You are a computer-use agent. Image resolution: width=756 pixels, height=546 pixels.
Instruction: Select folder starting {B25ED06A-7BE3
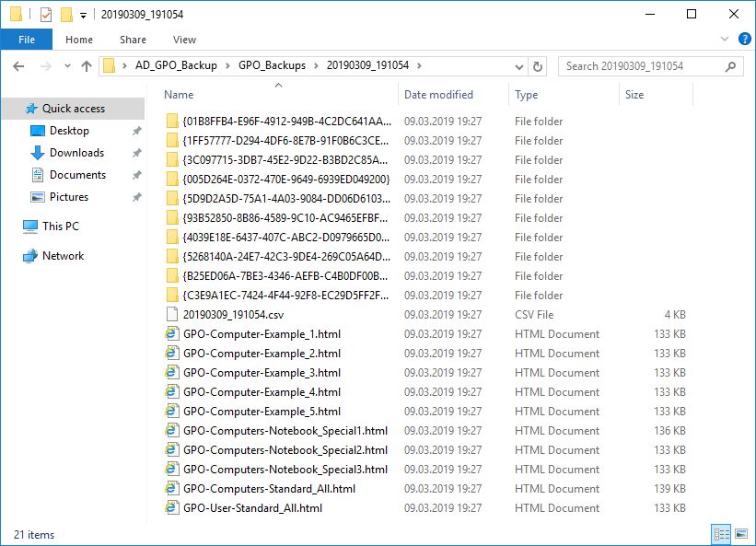click(x=285, y=275)
